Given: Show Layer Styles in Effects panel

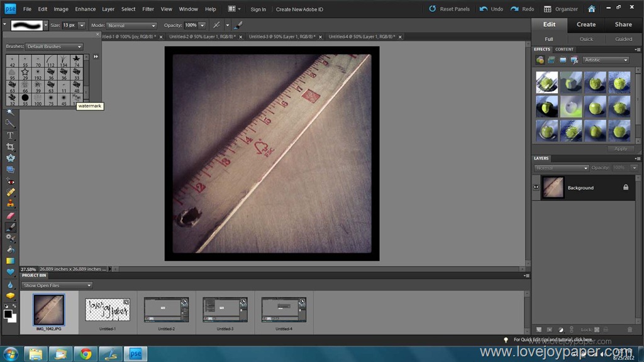Looking at the screenshot, I should pos(551,60).
